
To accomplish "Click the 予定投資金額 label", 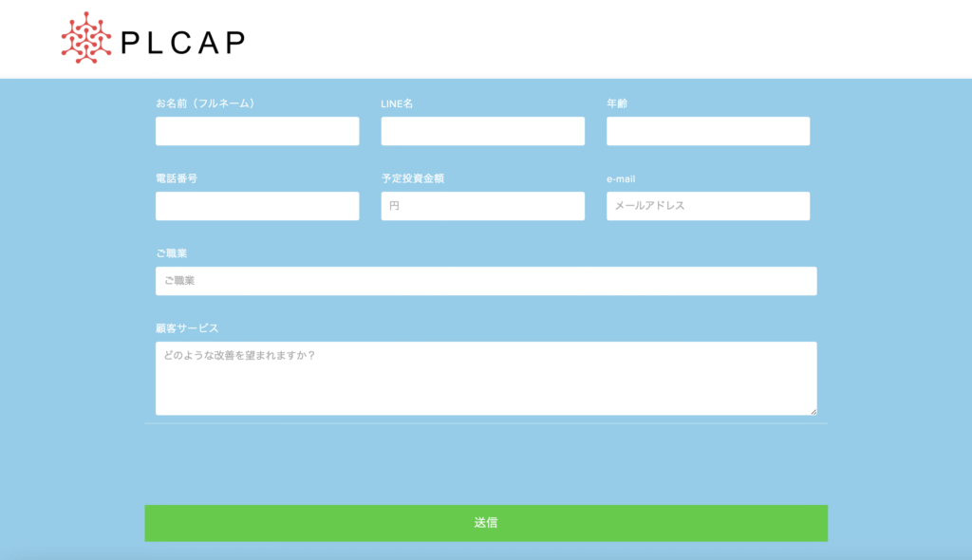I will pyautogui.click(x=413, y=178).
